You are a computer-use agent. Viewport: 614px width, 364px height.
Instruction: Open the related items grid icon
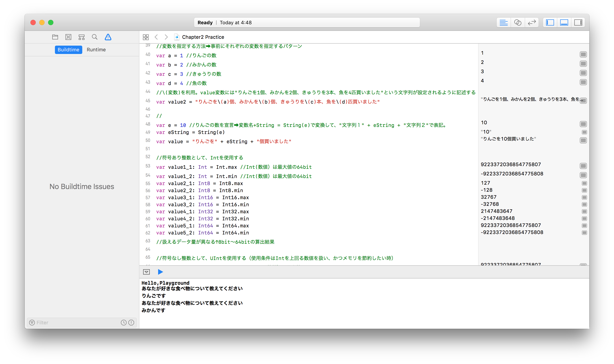pos(146,37)
